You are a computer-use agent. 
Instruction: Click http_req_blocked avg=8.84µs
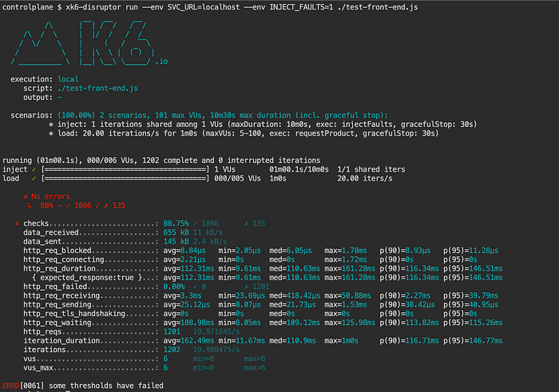[184, 251]
